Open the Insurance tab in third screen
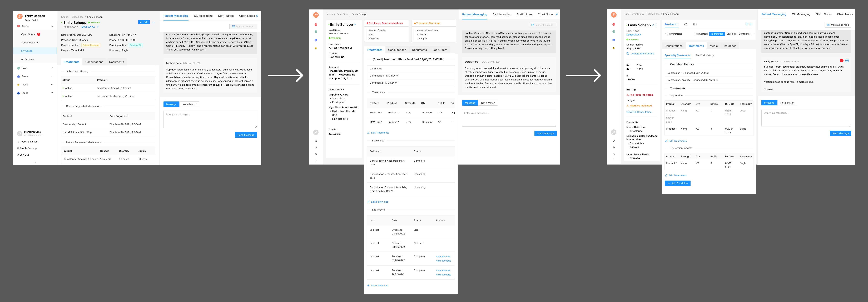The height and width of the screenshot is (302, 868). 730,46
